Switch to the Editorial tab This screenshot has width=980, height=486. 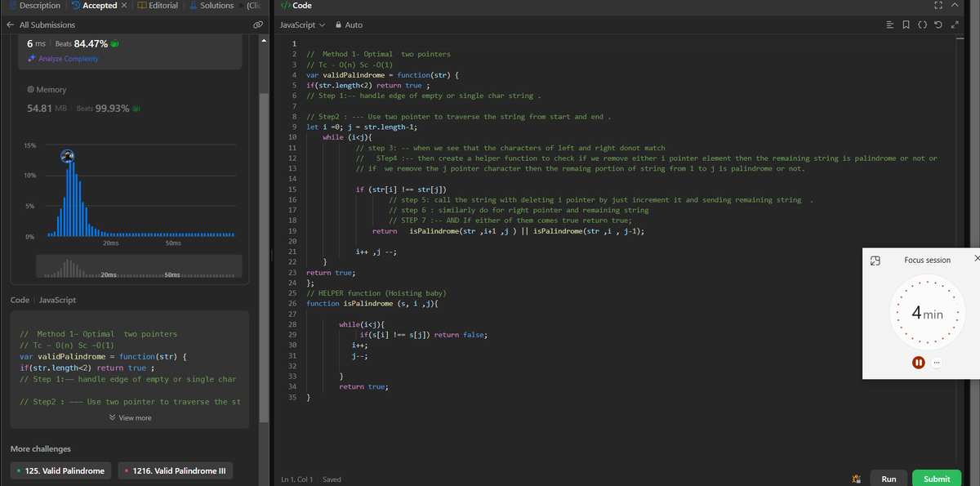(x=158, y=6)
